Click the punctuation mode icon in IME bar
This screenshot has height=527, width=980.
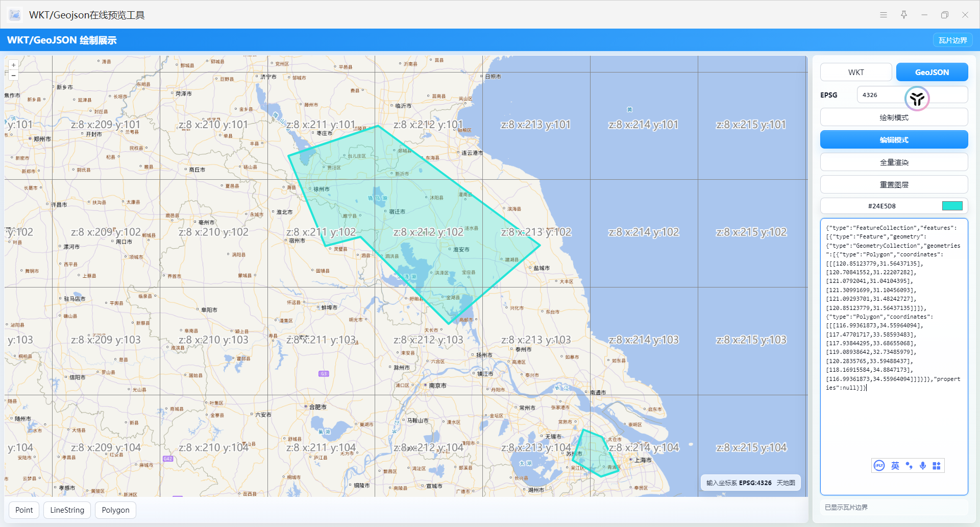909,466
